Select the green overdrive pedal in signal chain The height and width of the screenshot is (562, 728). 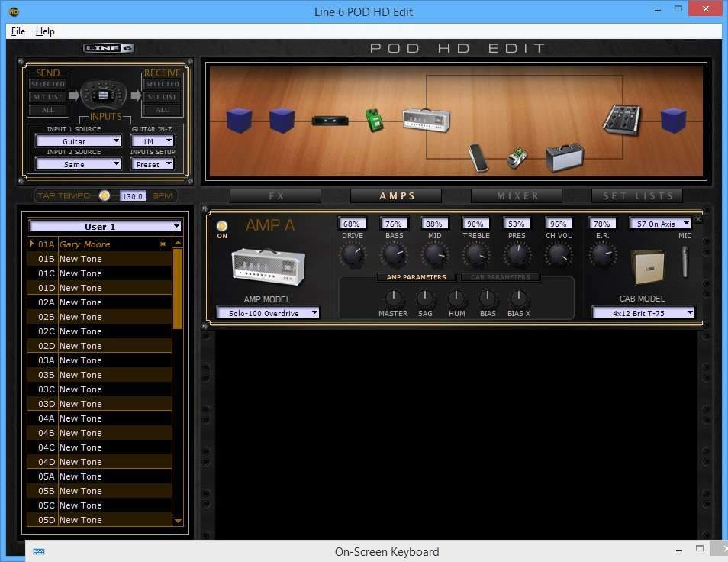[x=374, y=120]
